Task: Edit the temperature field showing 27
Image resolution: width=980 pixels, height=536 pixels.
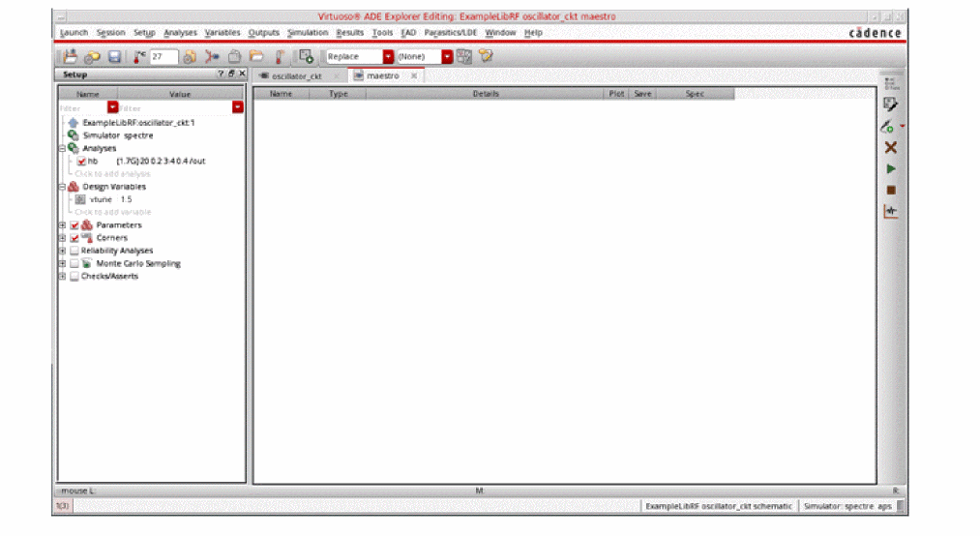Action: [163, 57]
